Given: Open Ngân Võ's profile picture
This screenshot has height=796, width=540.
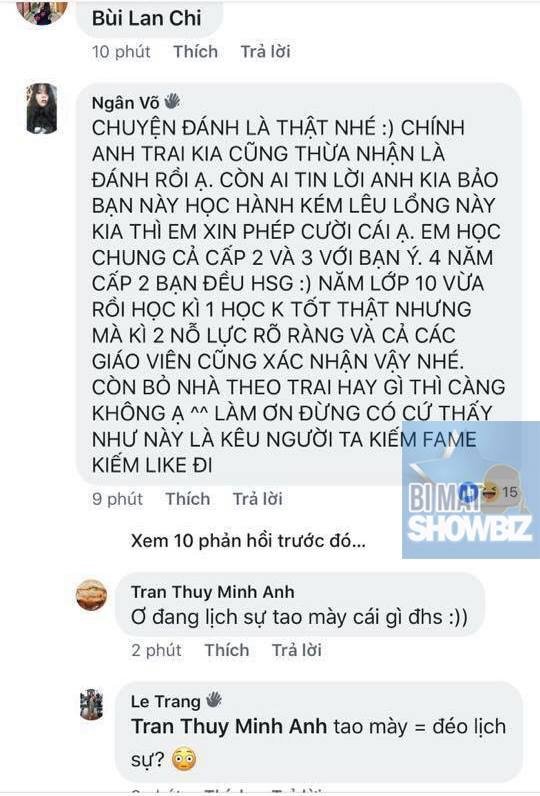Looking at the screenshot, I should [x=42, y=109].
